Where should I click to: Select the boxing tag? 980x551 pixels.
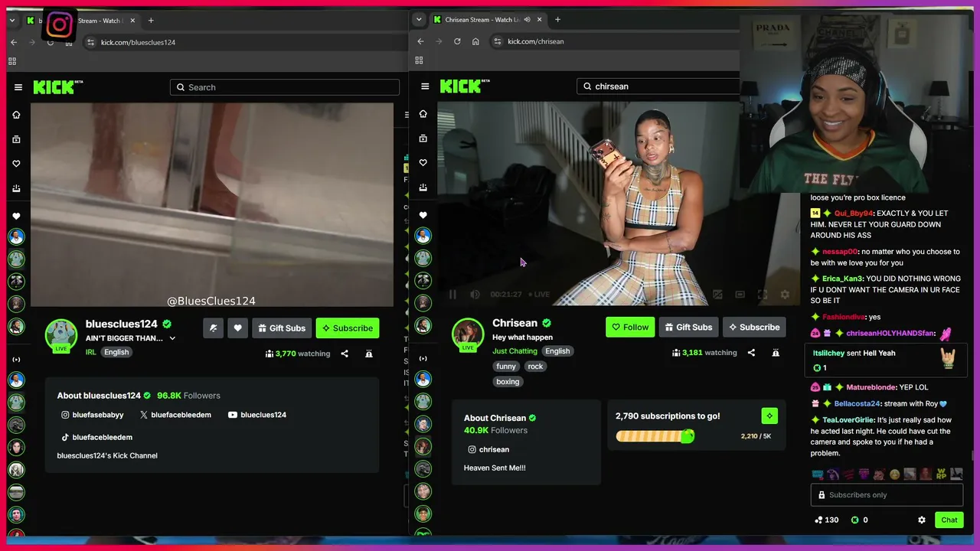click(508, 382)
